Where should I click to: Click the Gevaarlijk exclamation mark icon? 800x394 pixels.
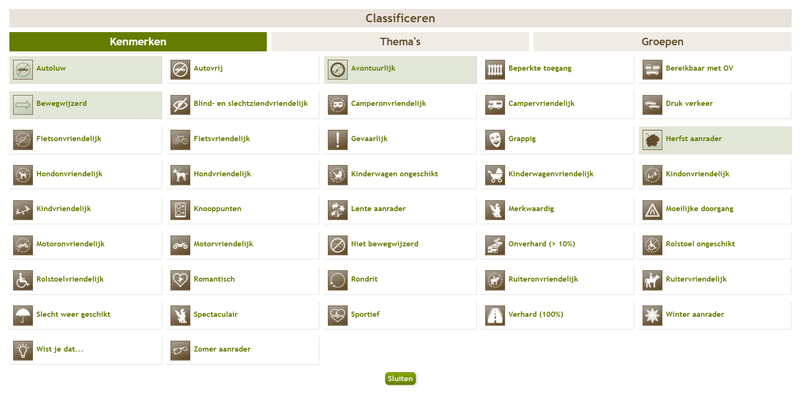pos(338,139)
